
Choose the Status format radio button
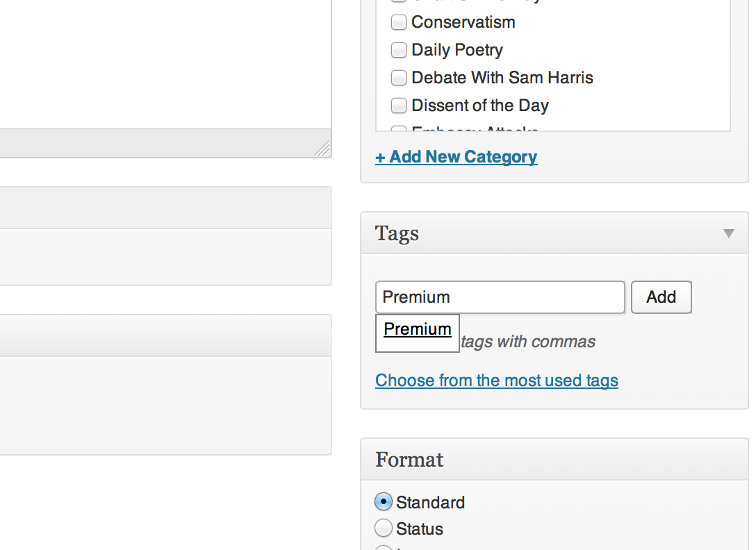tap(384, 528)
